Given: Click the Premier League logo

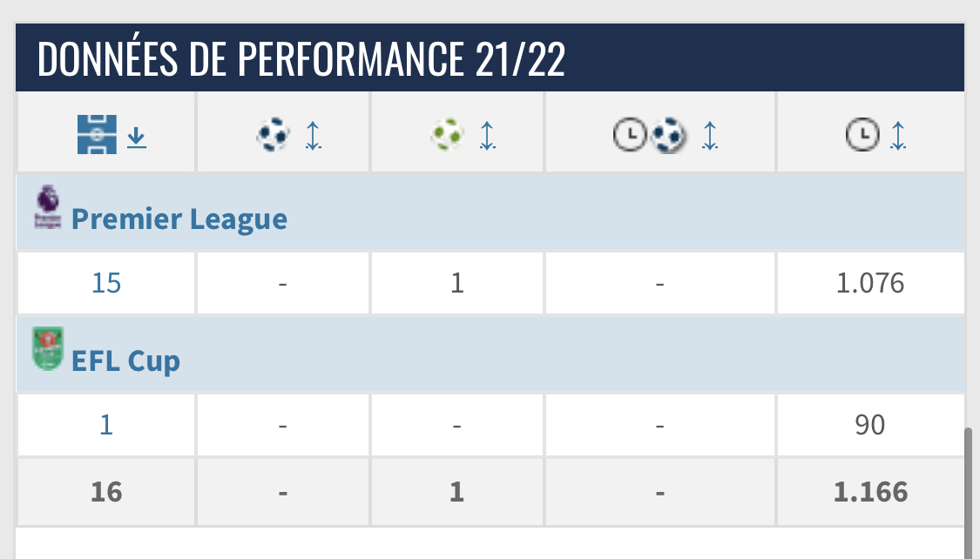Looking at the screenshot, I should coord(47,207).
